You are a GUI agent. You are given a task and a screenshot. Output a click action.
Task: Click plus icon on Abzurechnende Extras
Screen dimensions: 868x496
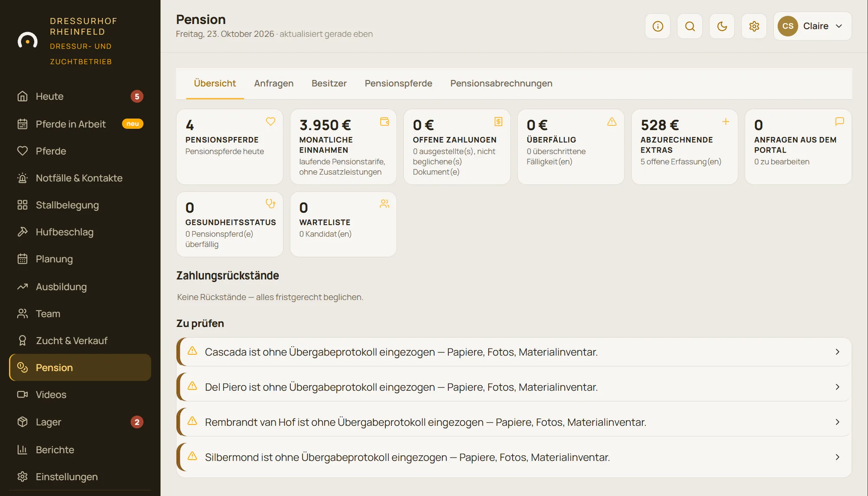[x=726, y=122]
